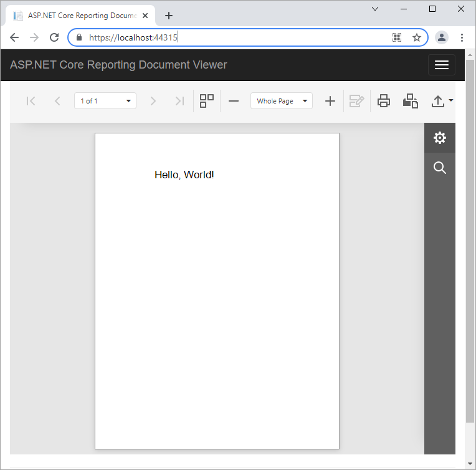Toggle multipage view mode
476x470 pixels.
click(207, 101)
